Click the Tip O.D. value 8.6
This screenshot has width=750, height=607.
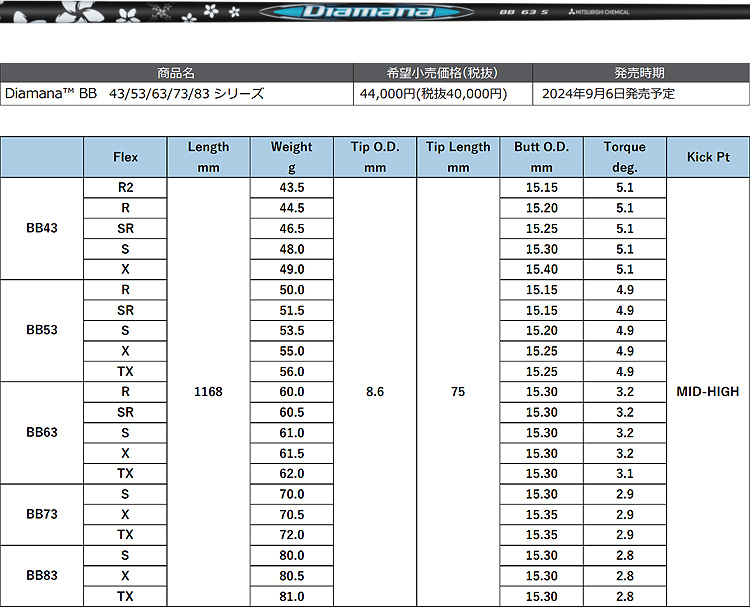(375, 392)
